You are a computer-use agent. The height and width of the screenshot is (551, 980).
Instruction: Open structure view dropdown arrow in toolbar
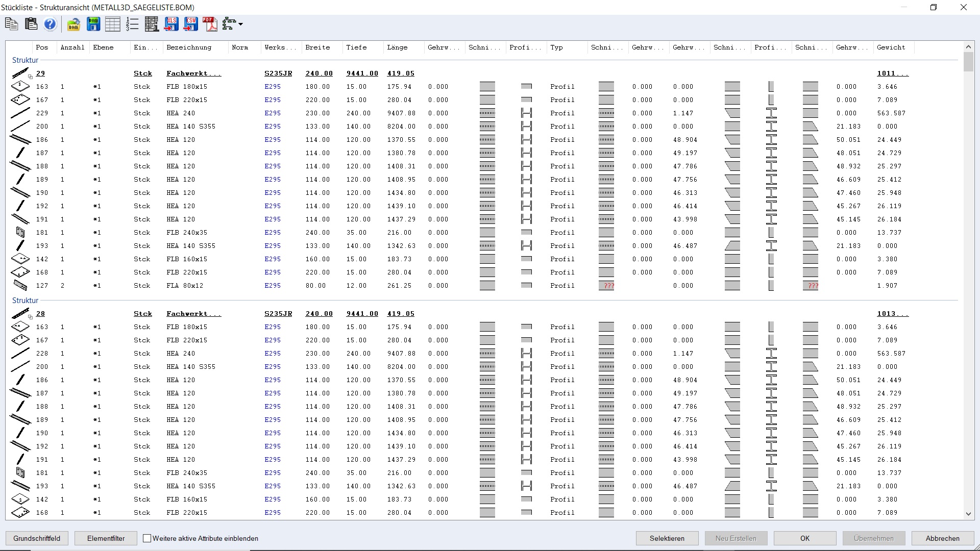click(x=240, y=24)
